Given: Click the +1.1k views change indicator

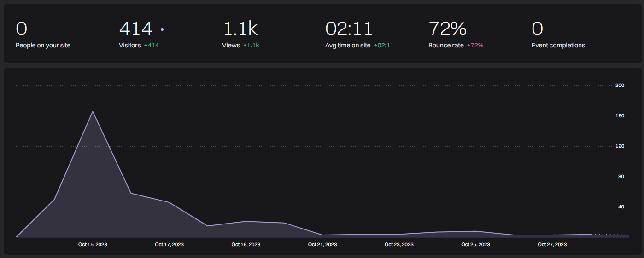Looking at the screenshot, I should tap(252, 46).
